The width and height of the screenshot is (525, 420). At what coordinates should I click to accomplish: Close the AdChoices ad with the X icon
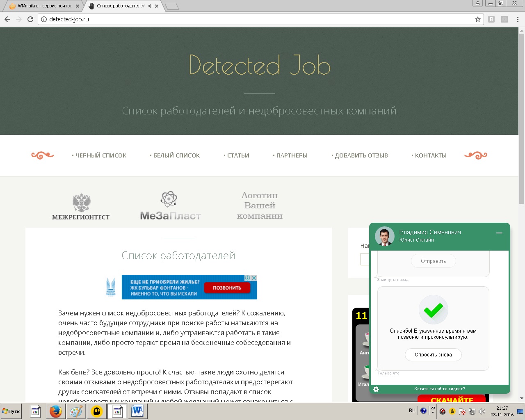pos(254,278)
